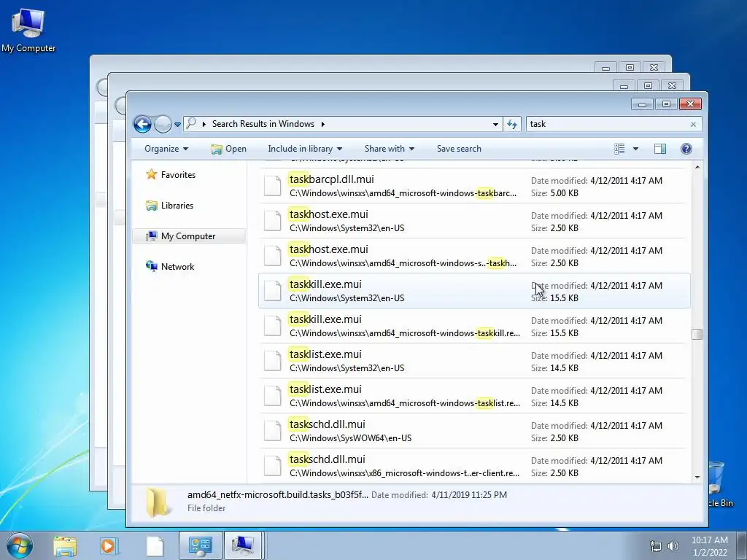
Task: Select Libraries in navigation pane
Action: pos(177,205)
